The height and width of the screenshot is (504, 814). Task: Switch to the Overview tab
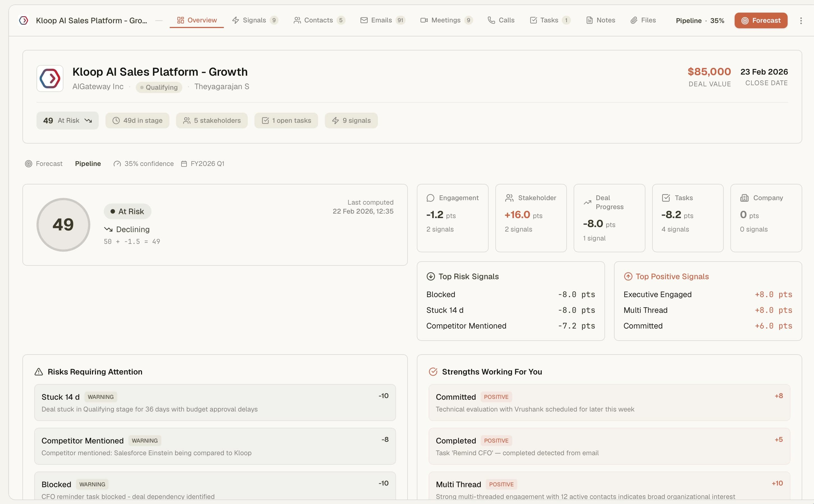[x=196, y=20]
